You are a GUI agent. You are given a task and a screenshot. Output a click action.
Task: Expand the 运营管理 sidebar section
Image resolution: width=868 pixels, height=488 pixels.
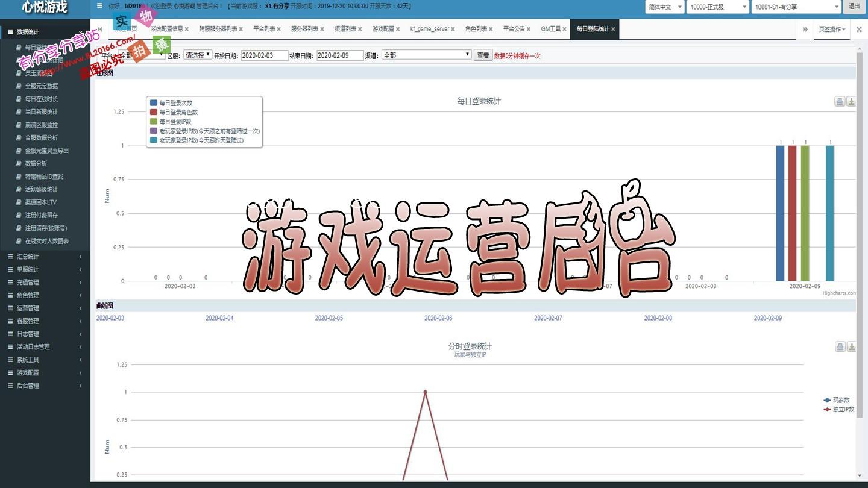tap(45, 308)
